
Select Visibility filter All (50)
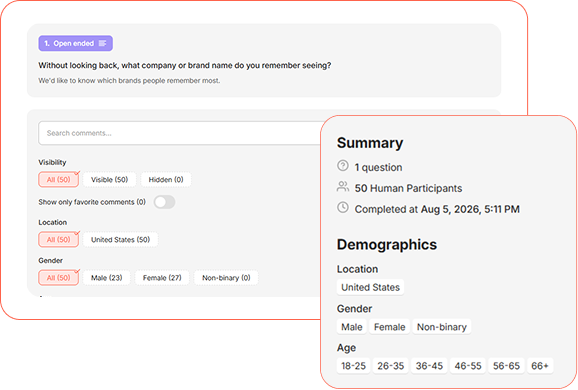(59, 180)
